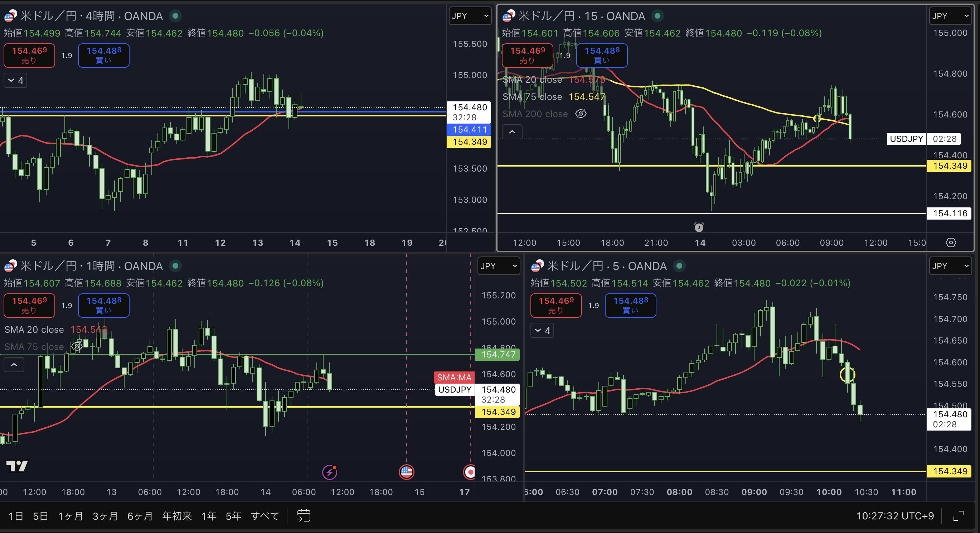This screenshot has height=533, width=980.
Task: Click the TradingView logo icon
Action: click(17, 466)
